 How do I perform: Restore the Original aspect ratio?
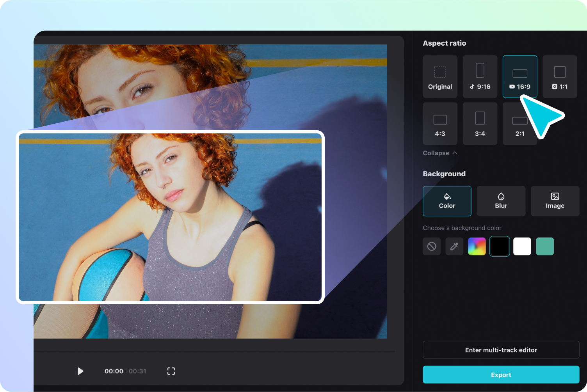440,76
